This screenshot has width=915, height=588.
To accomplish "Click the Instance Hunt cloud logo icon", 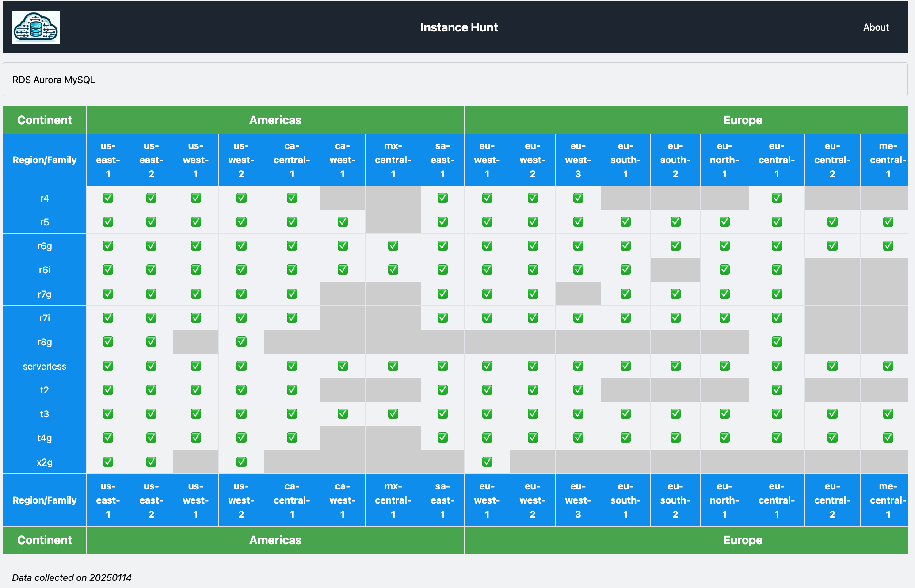I will [x=35, y=27].
